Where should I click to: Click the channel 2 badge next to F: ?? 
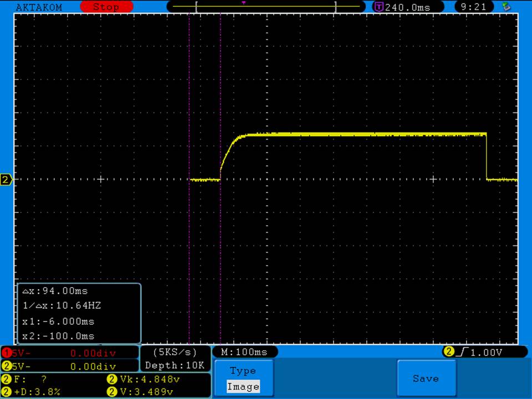pos(7,378)
